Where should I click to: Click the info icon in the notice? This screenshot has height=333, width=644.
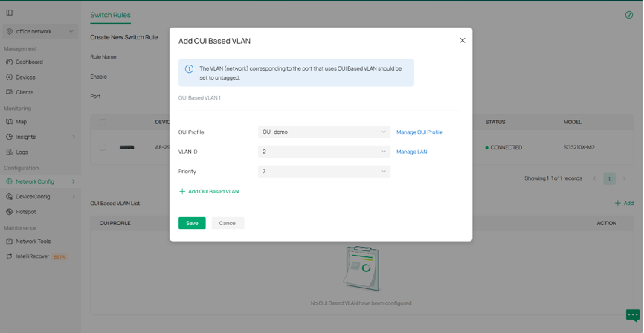point(190,69)
